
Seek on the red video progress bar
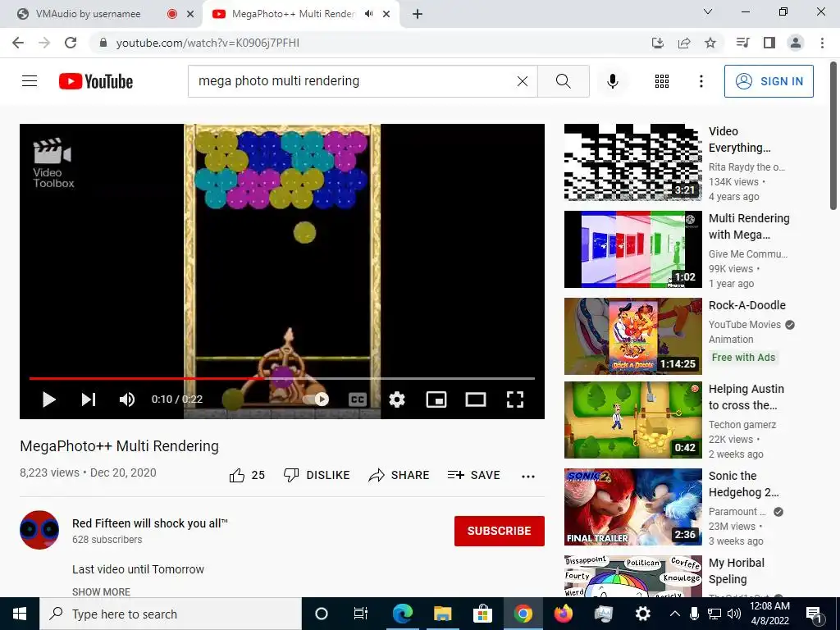[282, 378]
